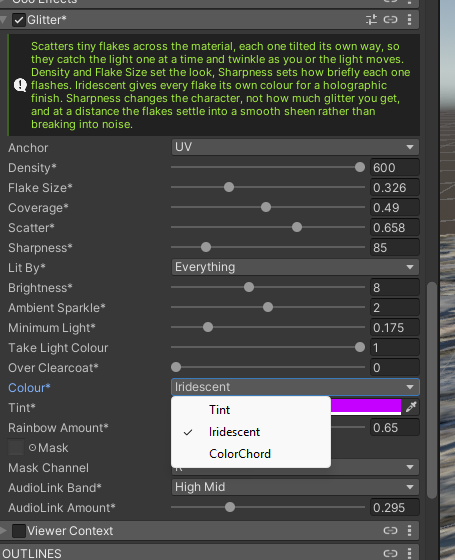
Task: Click the Viewer Context link icon
Action: click(390, 531)
